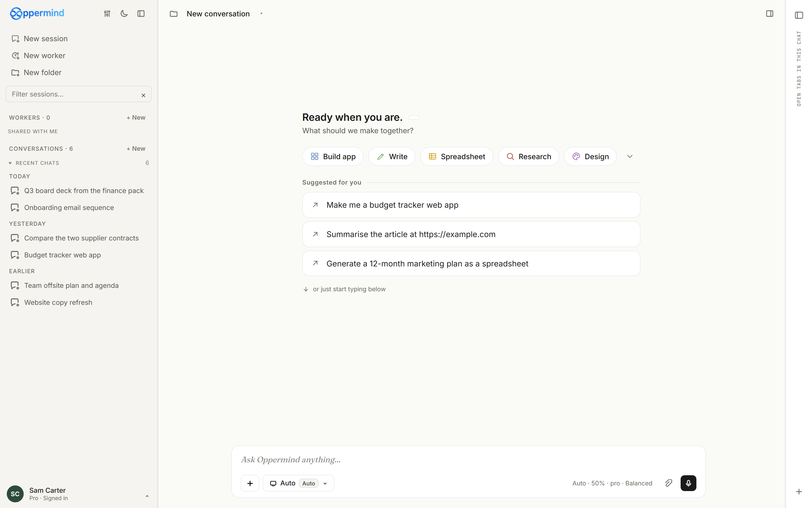Viewport: 812px width, 508px height.
Task: Toggle right panel icon in header
Action: click(x=769, y=14)
